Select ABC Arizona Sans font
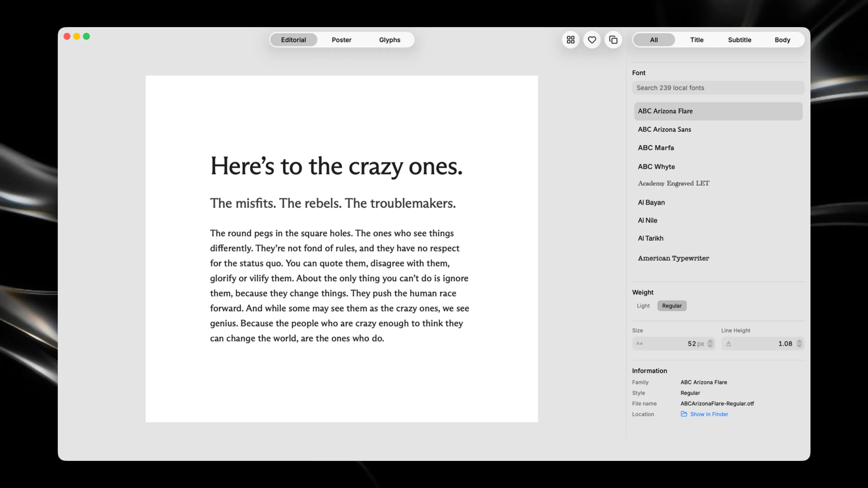The width and height of the screenshot is (868, 488). coord(718,129)
